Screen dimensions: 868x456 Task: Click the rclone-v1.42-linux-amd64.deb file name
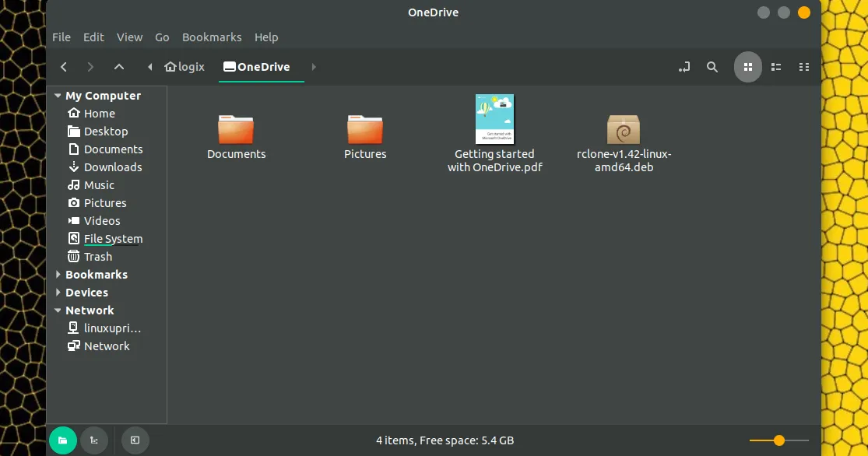coord(624,160)
